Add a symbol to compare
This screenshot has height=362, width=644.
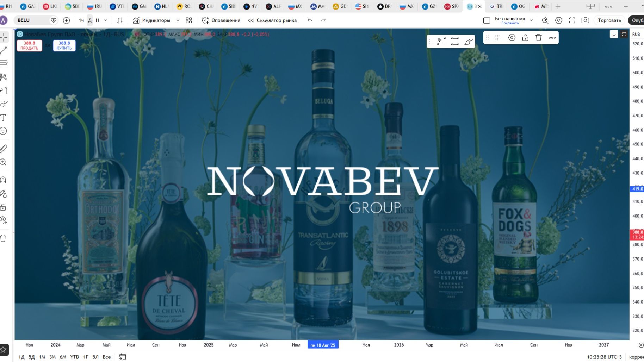click(x=66, y=20)
